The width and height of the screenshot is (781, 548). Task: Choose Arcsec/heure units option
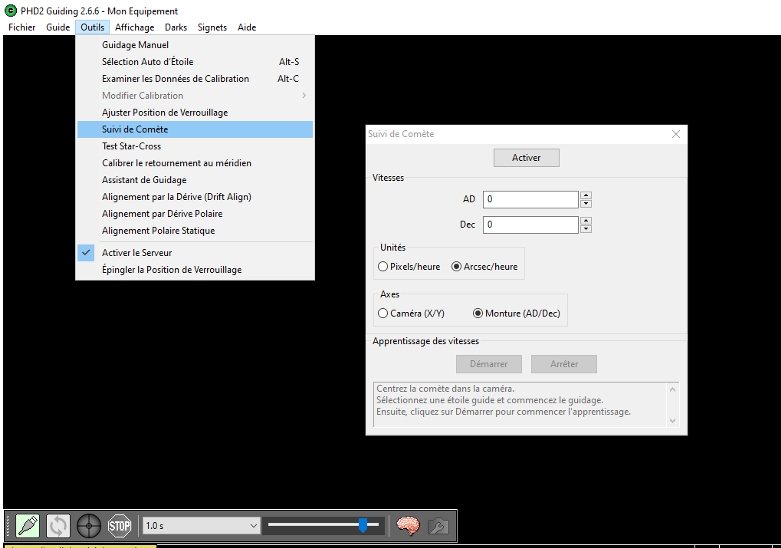[x=457, y=267]
